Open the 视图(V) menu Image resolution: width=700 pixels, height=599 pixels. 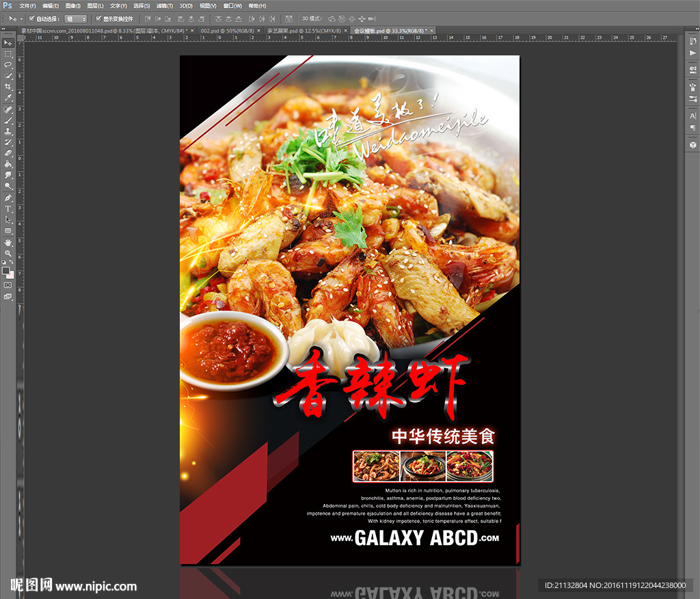tap(208, 5)
